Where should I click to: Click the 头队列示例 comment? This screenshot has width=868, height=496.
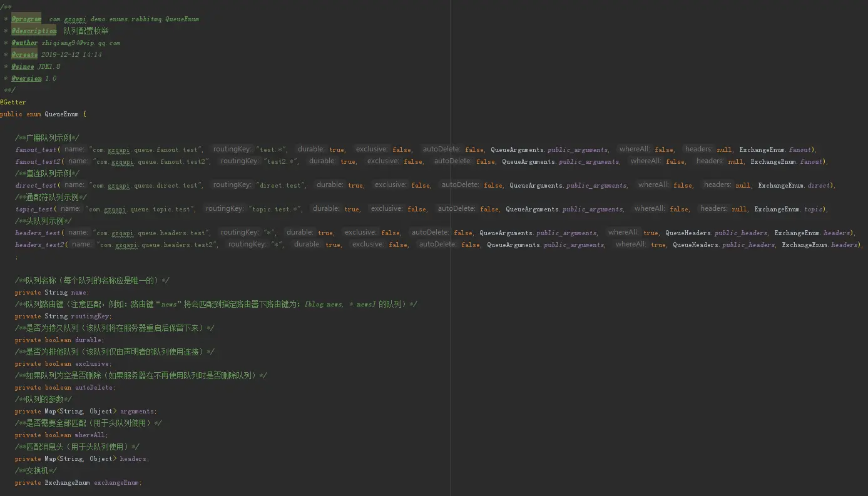(43, 221)
